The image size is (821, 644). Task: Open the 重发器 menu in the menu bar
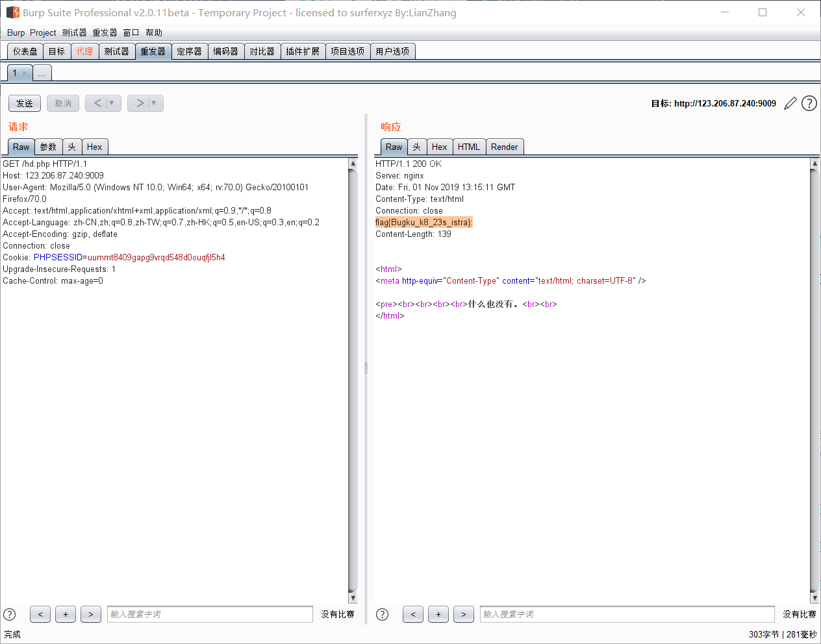pos(105,32)
